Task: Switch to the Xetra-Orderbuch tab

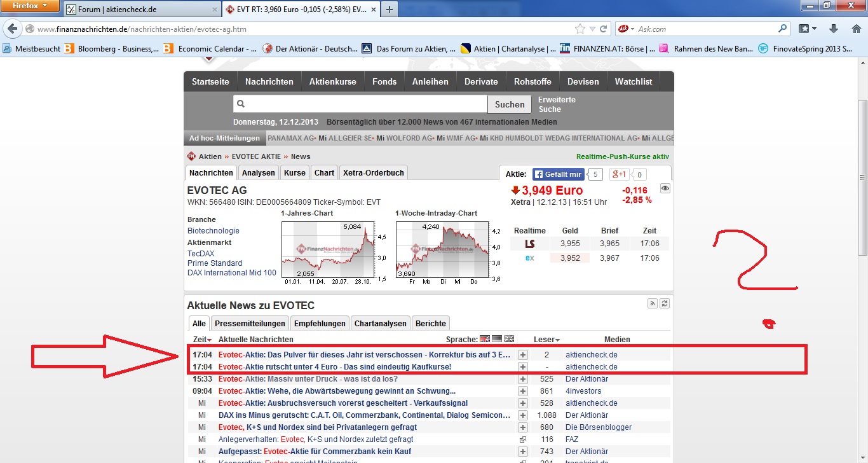Action: [x=373, y=172]
